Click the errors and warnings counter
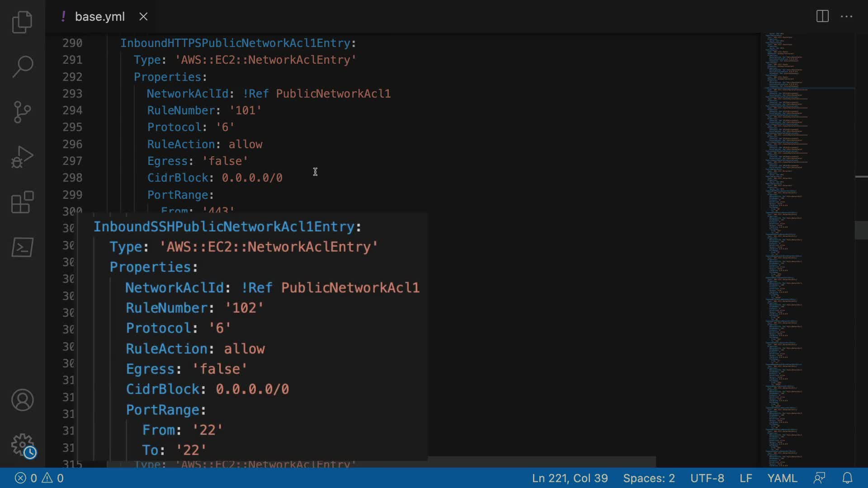The width and height of the screenshot is (868, 488). (x=39, y=478)
